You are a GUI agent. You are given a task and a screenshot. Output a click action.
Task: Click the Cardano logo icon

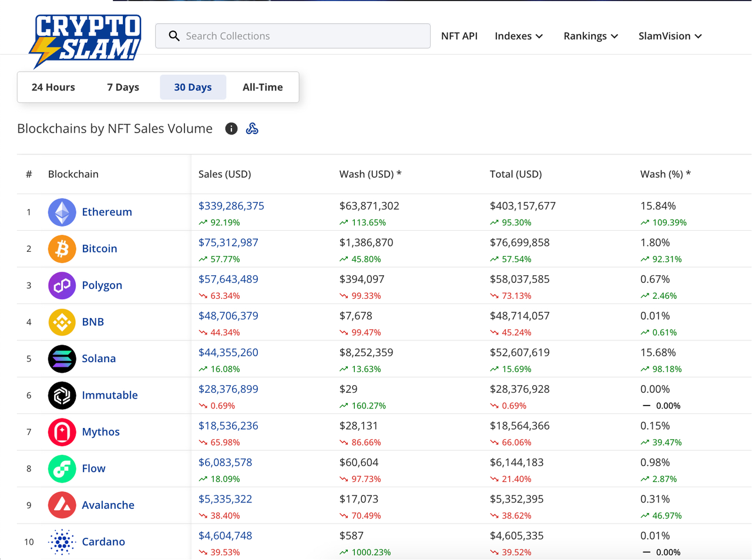click(62, 542)
